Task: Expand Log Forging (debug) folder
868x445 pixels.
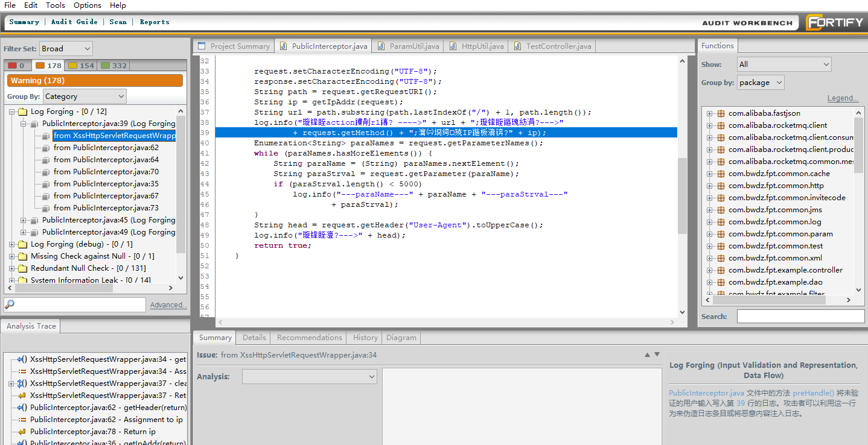Action: tap(13, 244)
